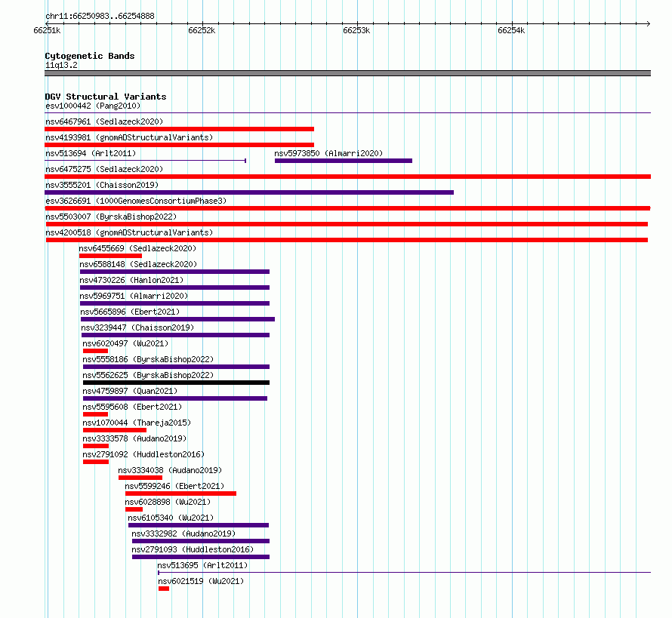Image resolution: width=672 pixels, height=618 pixels.
Task: Select the nsv3334038 (Audano2019) red bar
Action: coord(140,478)
